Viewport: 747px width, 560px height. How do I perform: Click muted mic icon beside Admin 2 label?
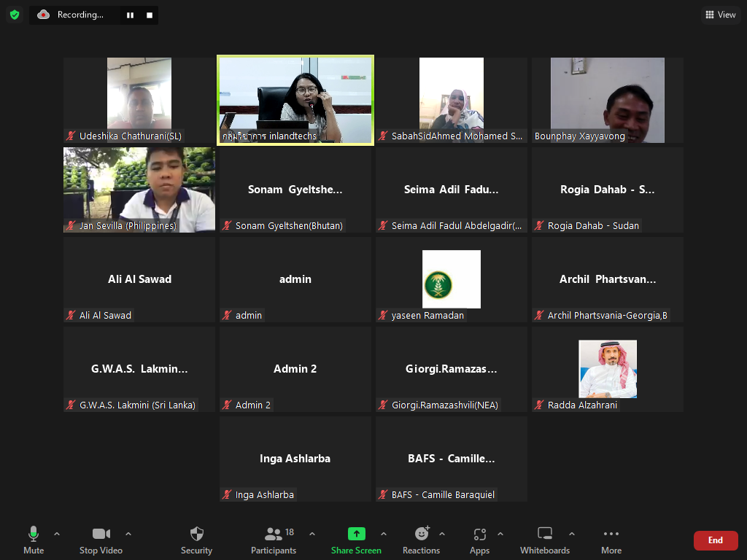coord(227,405)
